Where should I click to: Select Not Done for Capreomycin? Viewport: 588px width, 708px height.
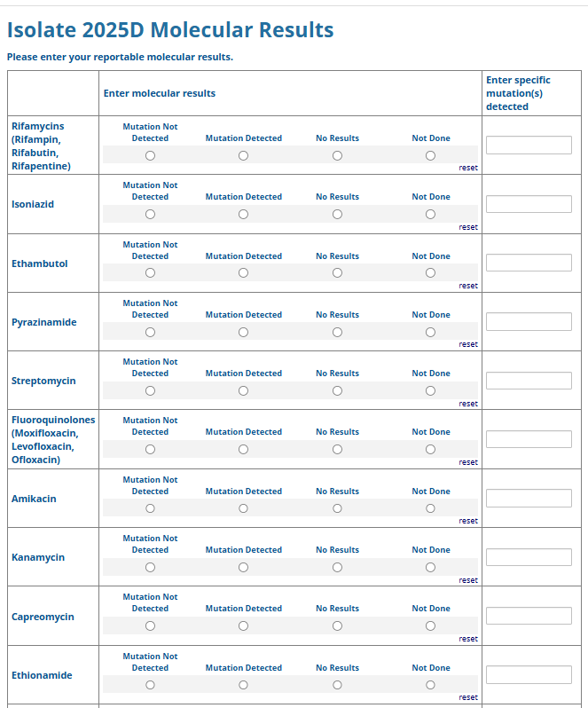(430, 625)
